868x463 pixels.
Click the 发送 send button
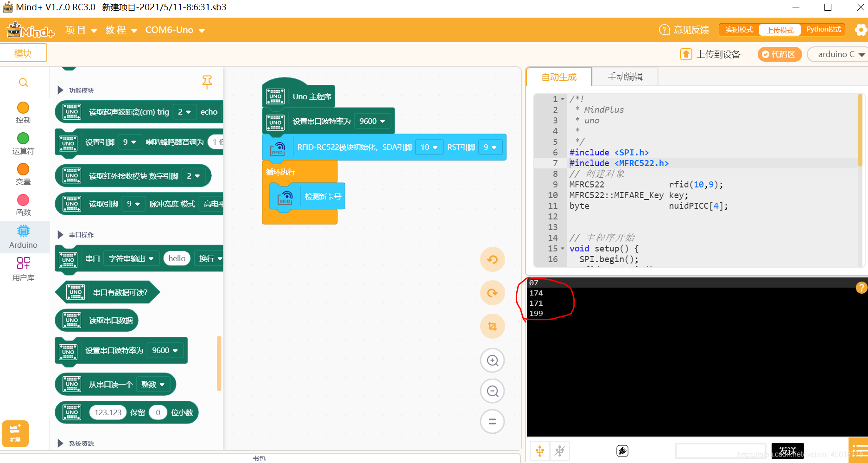pyautogui.click(x=787, y=450)
